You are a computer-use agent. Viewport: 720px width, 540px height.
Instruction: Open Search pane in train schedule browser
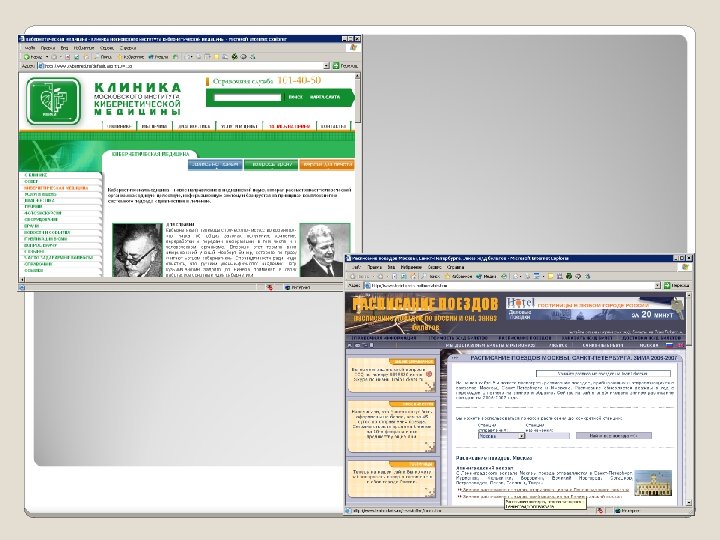[x=430, y=276]
